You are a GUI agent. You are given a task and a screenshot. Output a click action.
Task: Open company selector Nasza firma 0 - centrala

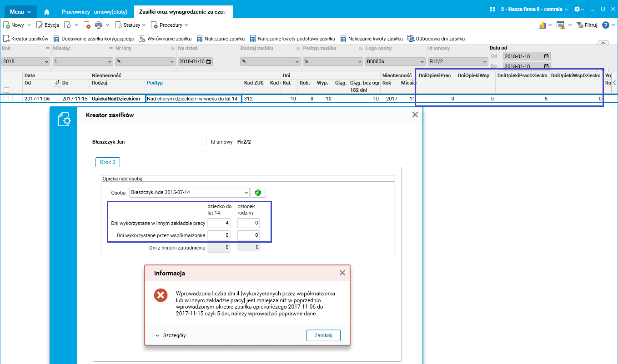pos(534,9)
